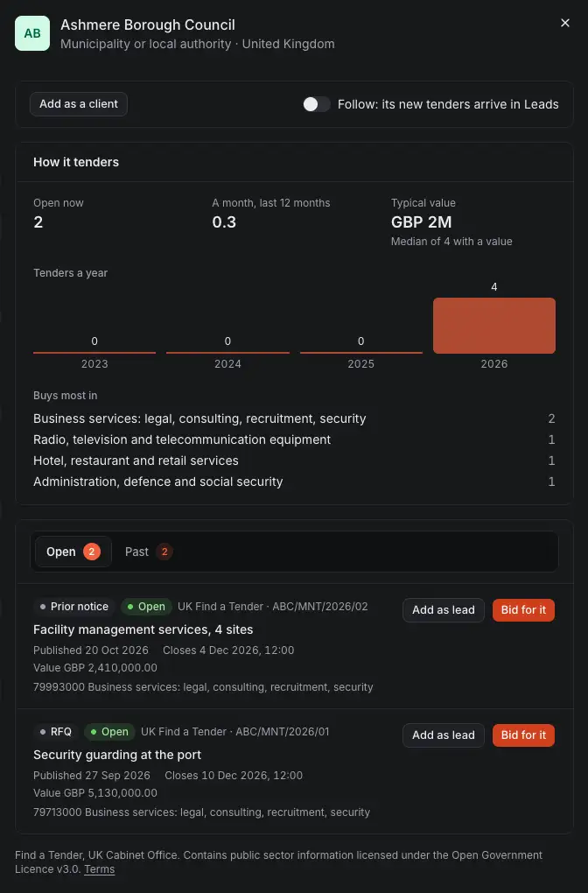
Task: Switch to the Past tenders tab
Action: (x=149, y=552)
